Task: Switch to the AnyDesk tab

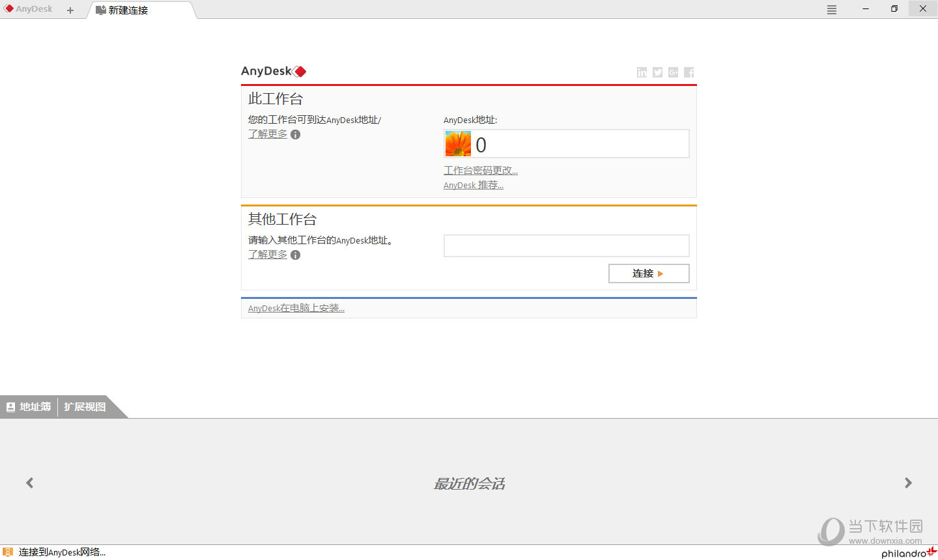Action: pyautogui.click(x=29, y=9)
